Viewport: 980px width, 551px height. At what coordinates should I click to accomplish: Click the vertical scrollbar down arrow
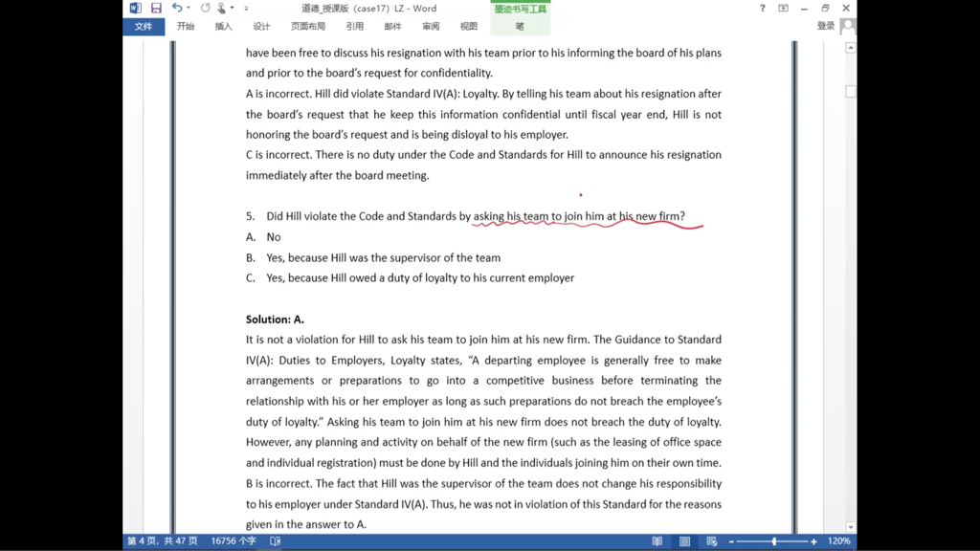[851, 527]
